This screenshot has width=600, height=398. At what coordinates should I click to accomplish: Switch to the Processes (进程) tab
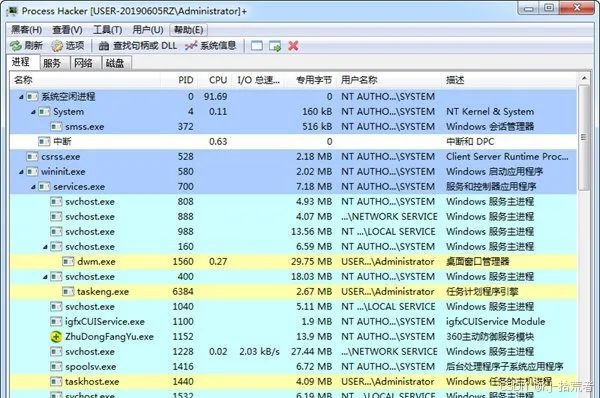click(x=23, y=62)
